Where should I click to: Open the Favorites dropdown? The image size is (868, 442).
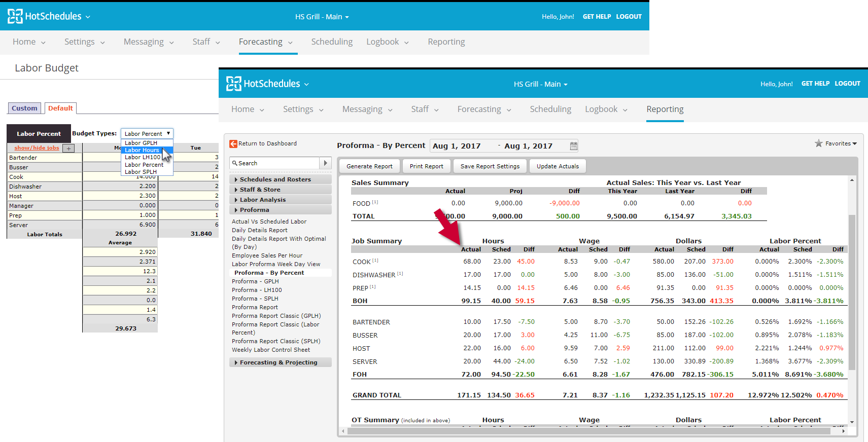tap(841, 143)
